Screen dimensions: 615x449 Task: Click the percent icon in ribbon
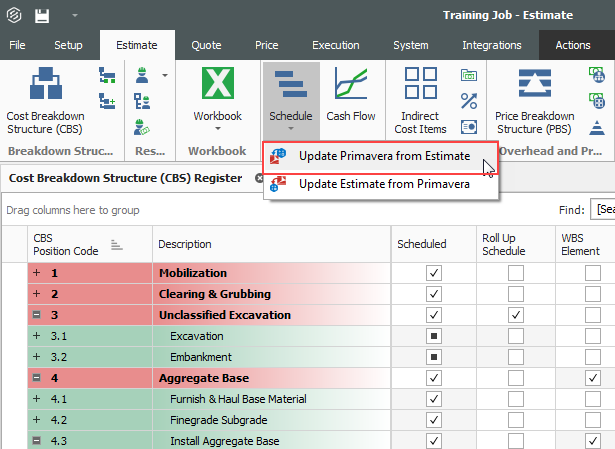(468, 101)
